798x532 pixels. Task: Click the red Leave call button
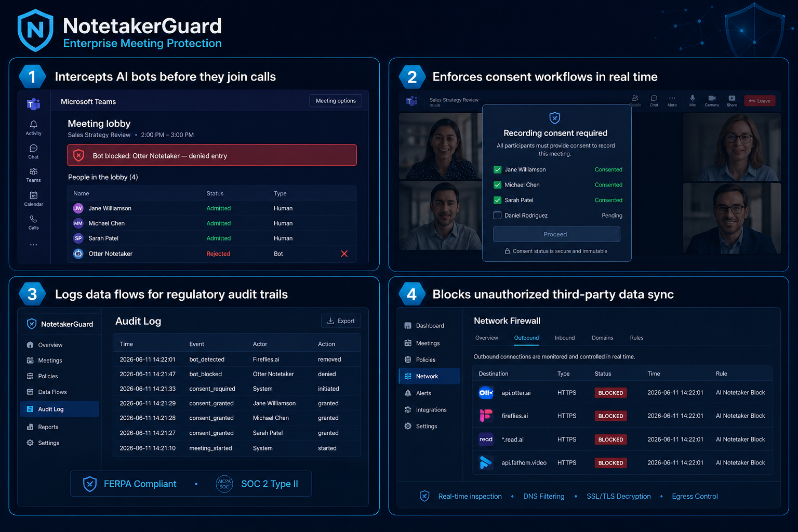pyautogui.click(x=760, y=101)
